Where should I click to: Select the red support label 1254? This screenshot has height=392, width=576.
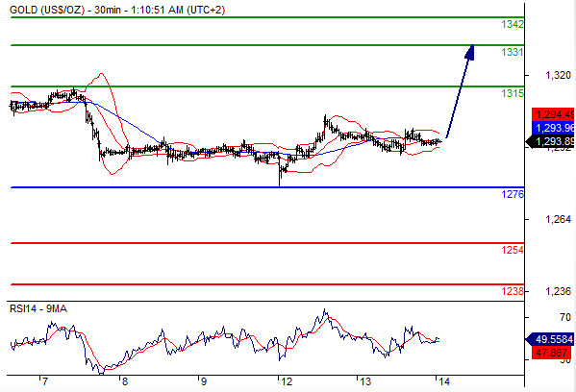click(x=513, y=250)
